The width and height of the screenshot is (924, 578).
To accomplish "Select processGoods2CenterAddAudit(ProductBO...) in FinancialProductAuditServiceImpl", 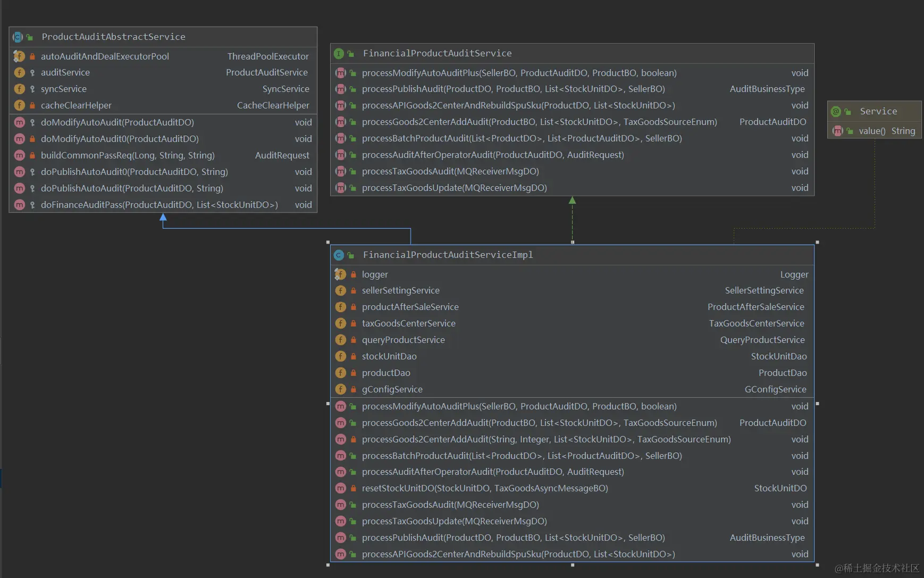I will click(540, 423).
